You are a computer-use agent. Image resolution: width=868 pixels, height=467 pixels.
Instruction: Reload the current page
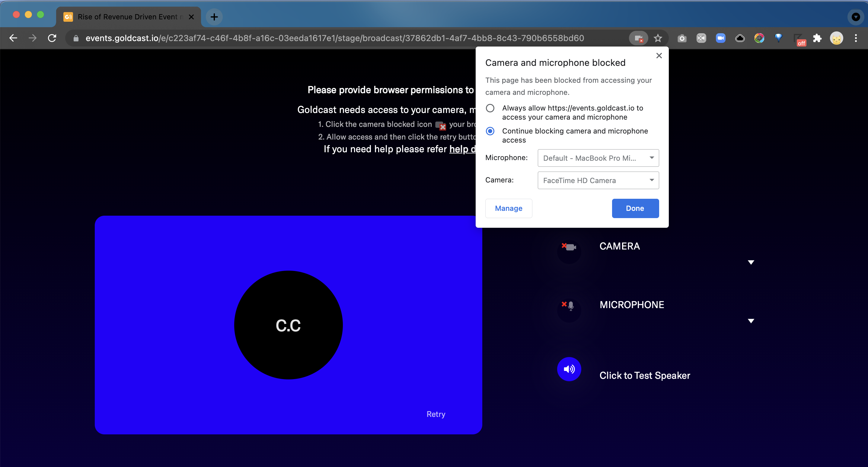click(x=52, y=38)
